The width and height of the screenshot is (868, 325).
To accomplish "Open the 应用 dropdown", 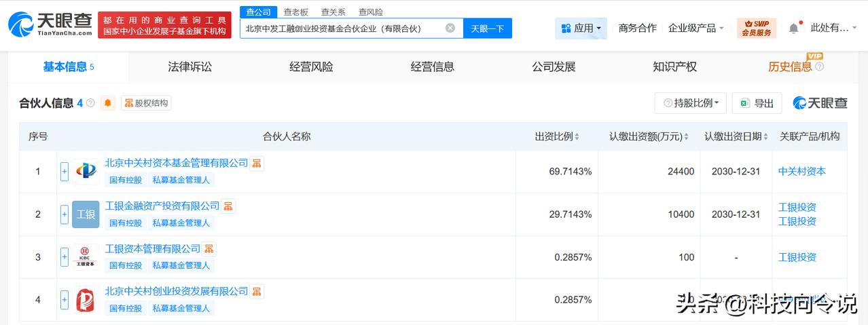I will [581, 28].
